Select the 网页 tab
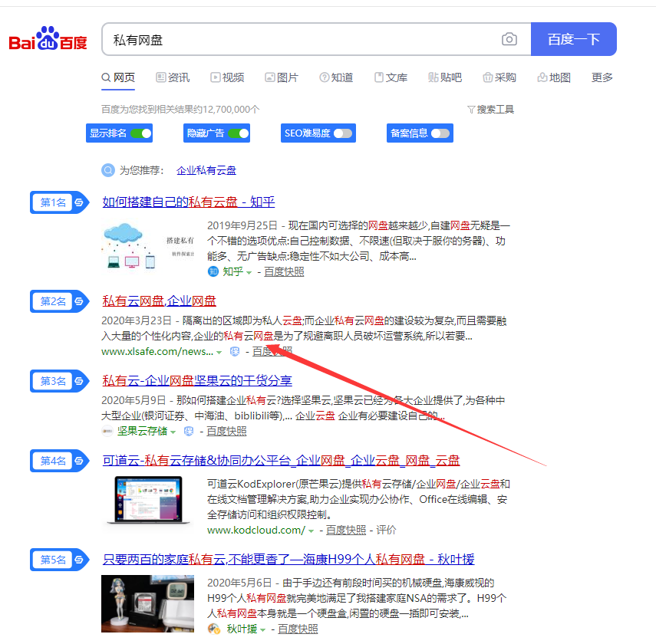Image resolution: width=656 pixels, height=644 pixels. click(x=118, y=77)
